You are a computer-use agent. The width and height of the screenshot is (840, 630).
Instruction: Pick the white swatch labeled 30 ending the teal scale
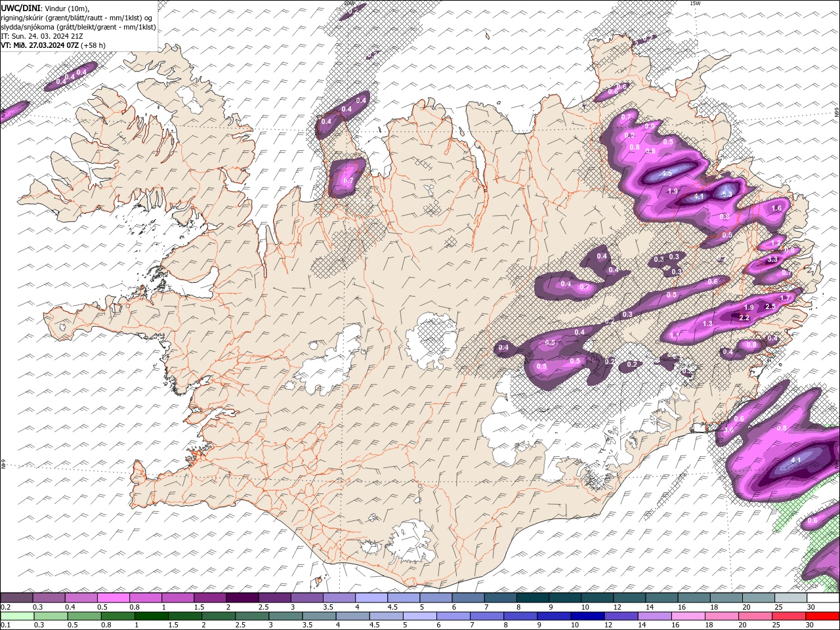[824, 598]
